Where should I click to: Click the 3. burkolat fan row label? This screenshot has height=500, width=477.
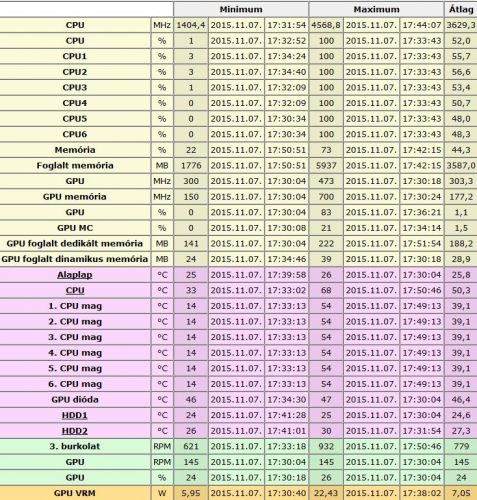[x=75, y=446]
